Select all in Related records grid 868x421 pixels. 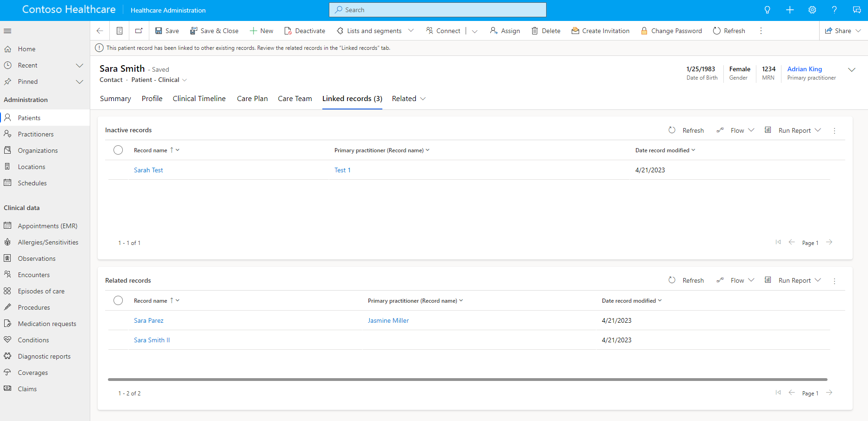118,300
